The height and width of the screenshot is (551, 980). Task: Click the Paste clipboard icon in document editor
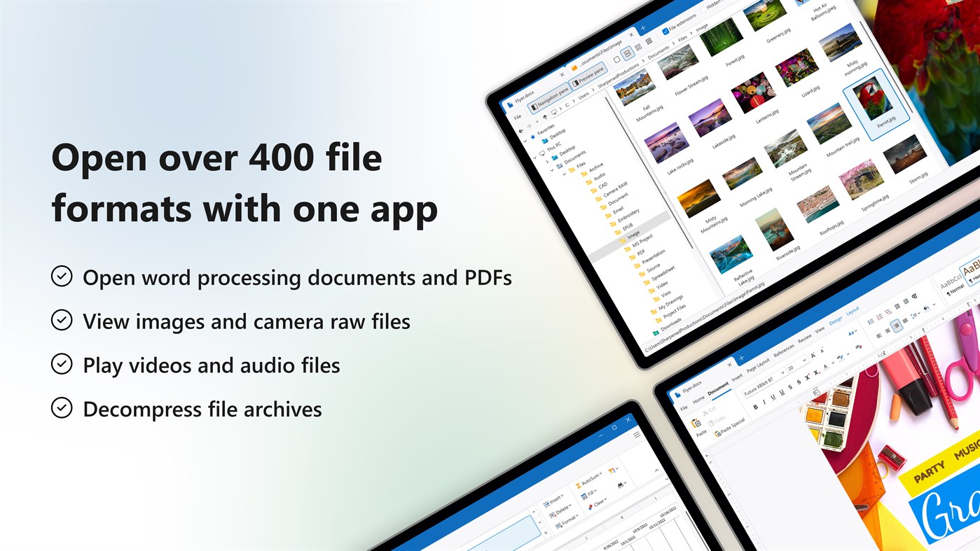pos(696,424)
